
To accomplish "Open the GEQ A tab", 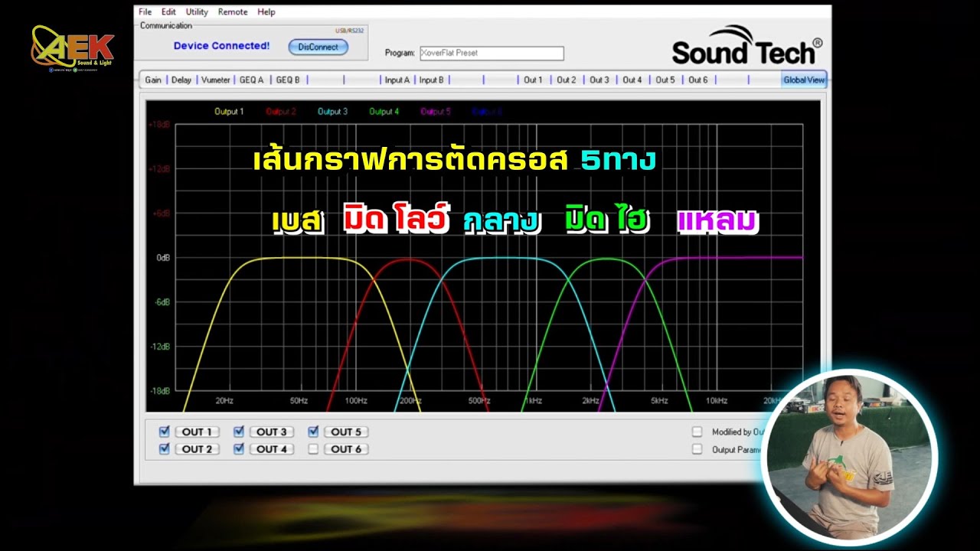I will [251, 80].
